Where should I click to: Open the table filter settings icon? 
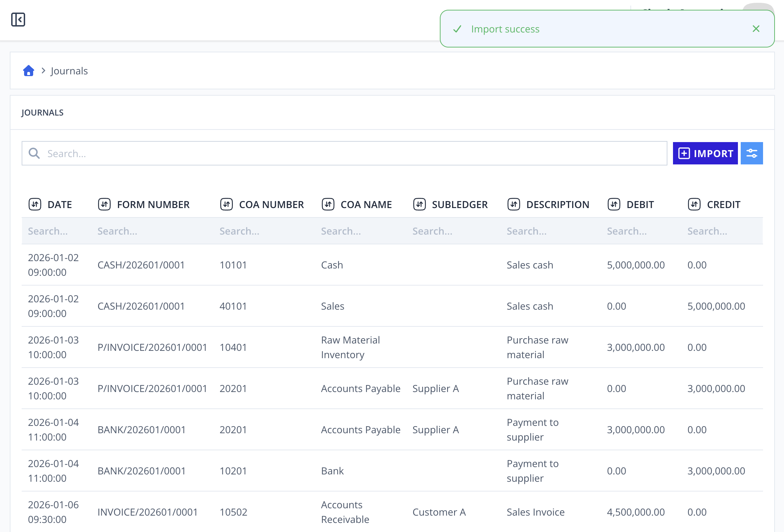[752, 153]
